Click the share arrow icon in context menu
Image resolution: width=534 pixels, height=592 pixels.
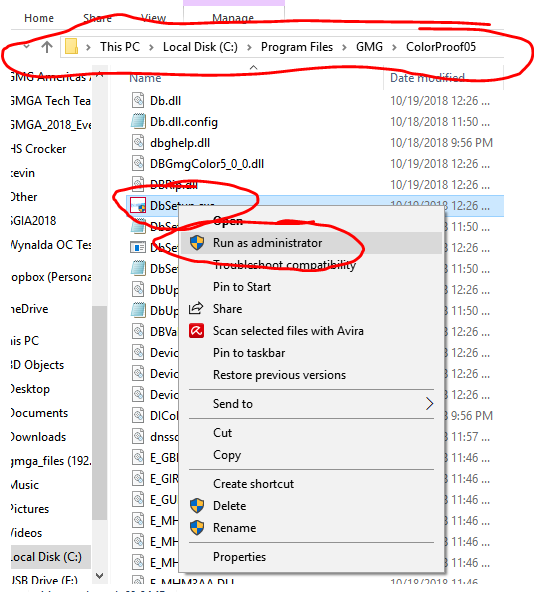click(x=196, y=308)
